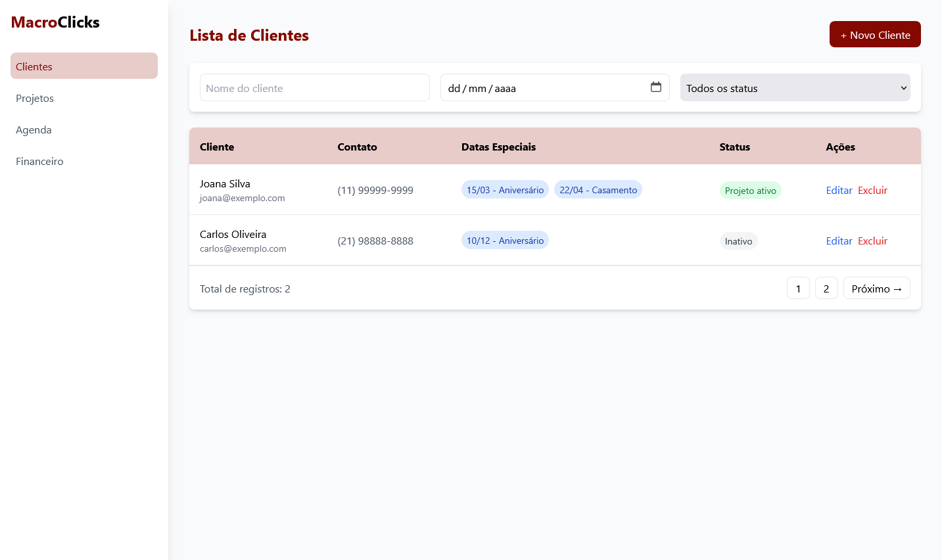The width and height of the screenshot is (942, 560).
Task: Click the '+ Novo Cliente' button
Action: click(875, 34)
